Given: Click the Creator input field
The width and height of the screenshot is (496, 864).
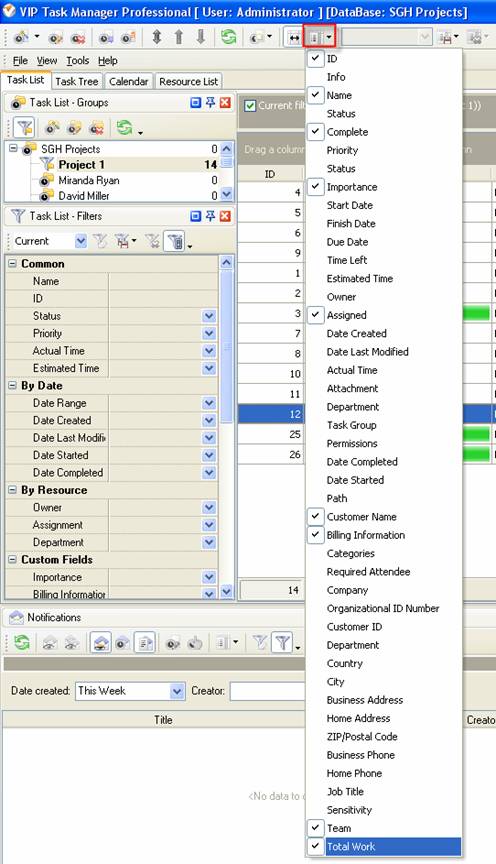Looking at the screenshot, I should coord(267,691).
